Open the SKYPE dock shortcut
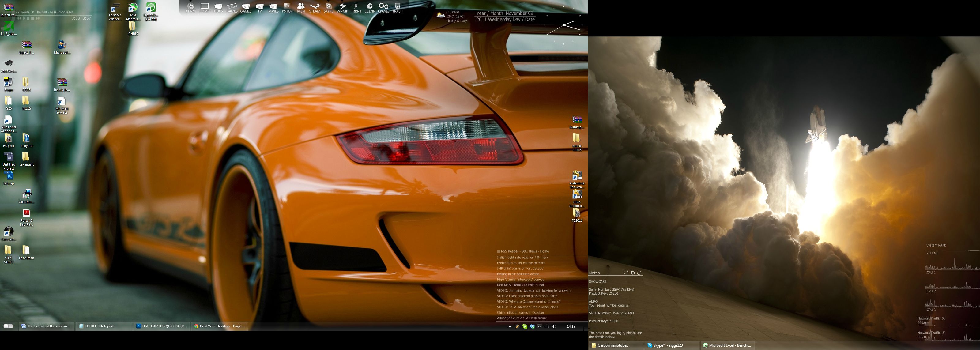 tap(328, 7)
